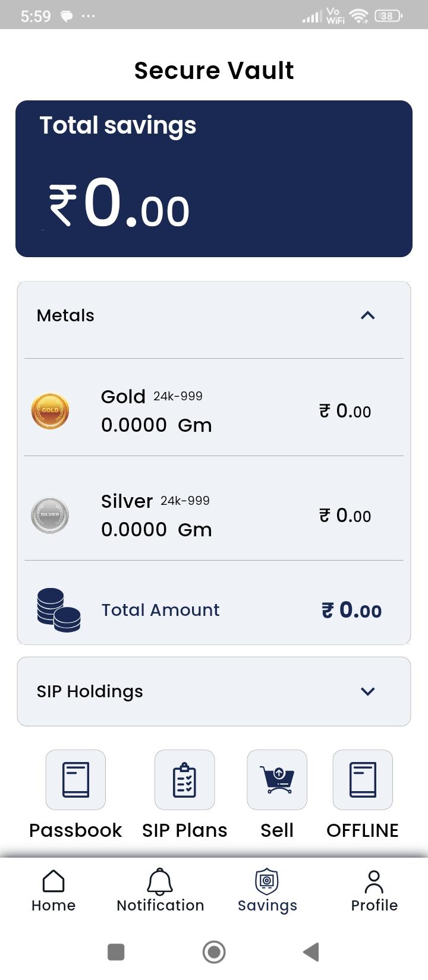Select the Savings tab
The width and height of the screenshot is (428, 980).
[x=267, y=891]
